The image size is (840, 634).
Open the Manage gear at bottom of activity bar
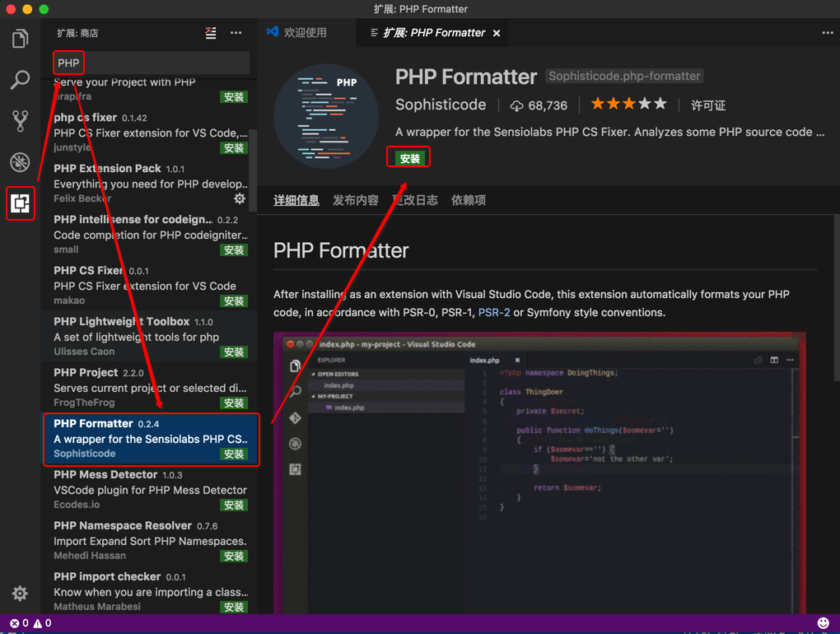coord(20,594)
